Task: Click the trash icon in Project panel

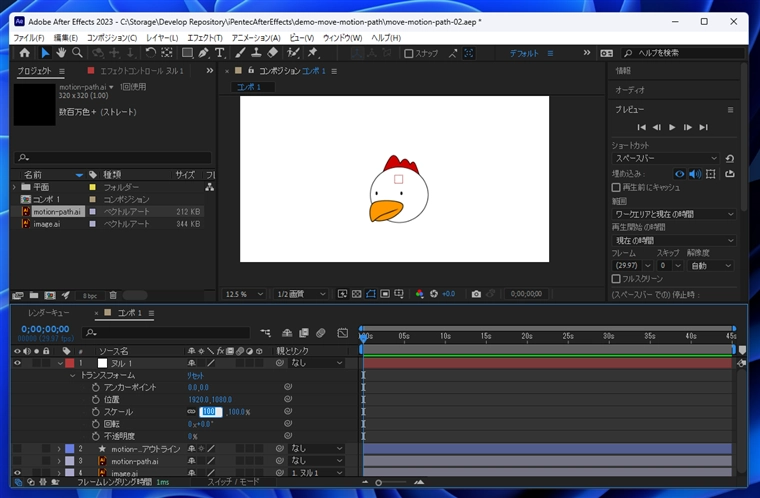Action: click(x=113, y=296)
